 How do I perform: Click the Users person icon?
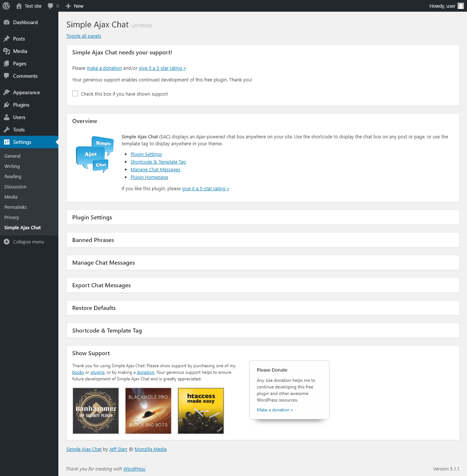point(7,117)
